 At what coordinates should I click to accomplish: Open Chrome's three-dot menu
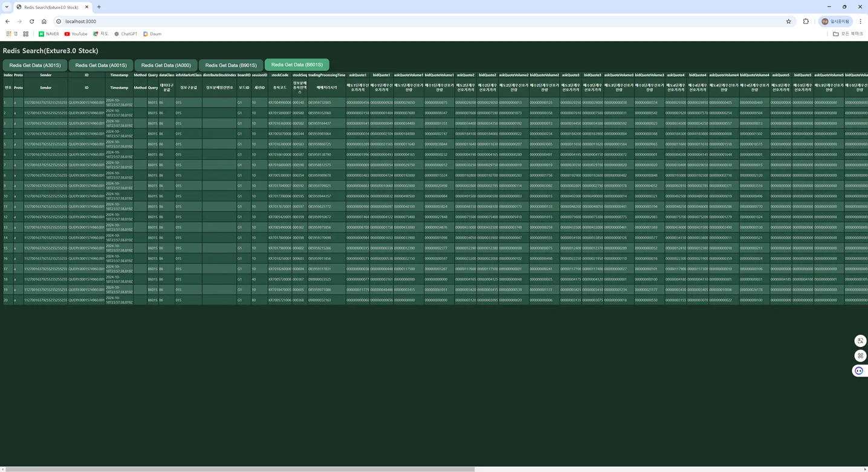point(860,21)
